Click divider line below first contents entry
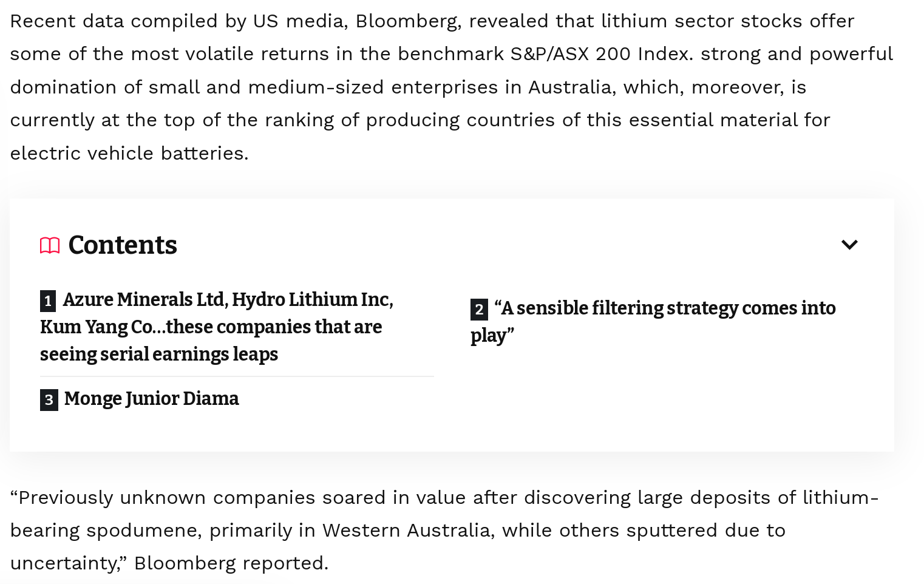 237,376
